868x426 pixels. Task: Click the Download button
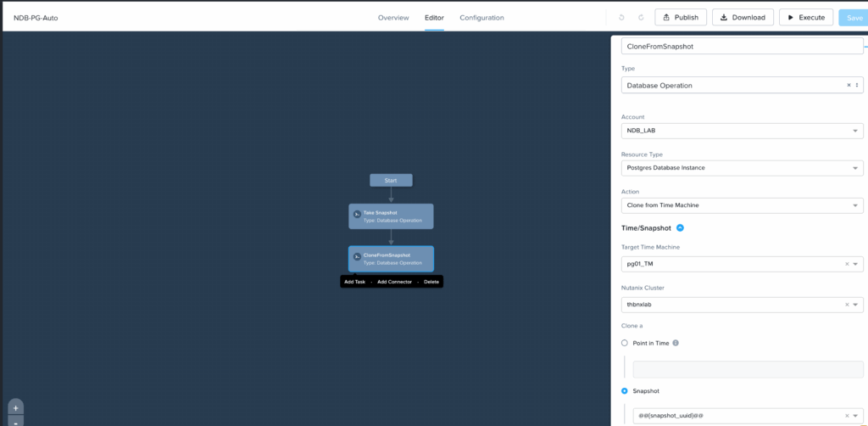pyautogui.click(x=743, y=17)
